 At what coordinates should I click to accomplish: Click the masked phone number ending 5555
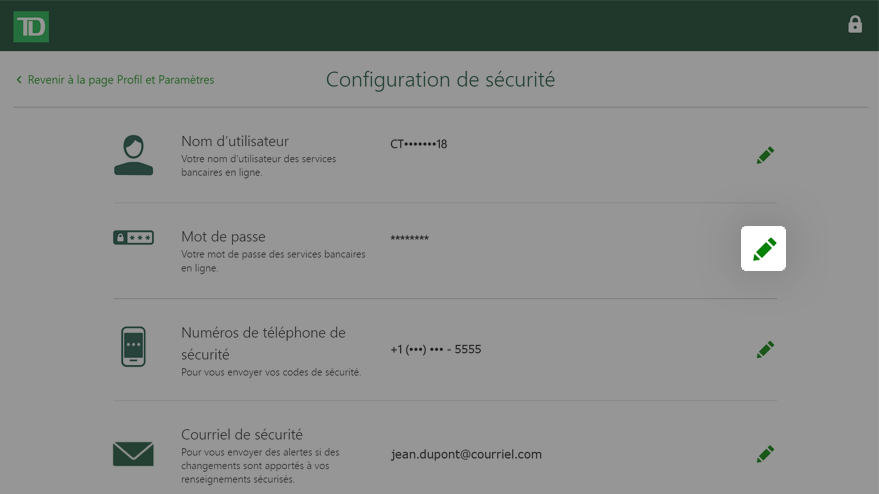click(436, 349)
